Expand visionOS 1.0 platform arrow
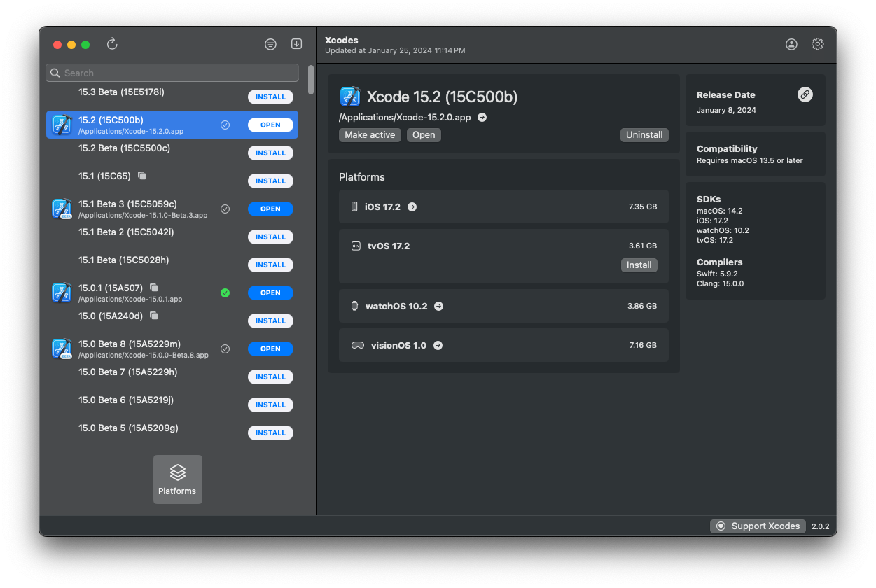Screen dimensions: 876x588 point(438,345)
